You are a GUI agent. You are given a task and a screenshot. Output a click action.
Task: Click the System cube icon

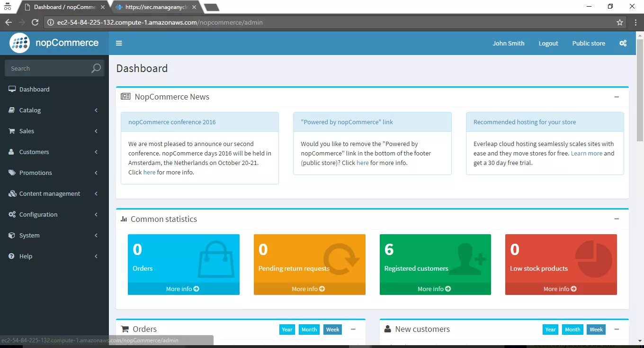[11, 235]
